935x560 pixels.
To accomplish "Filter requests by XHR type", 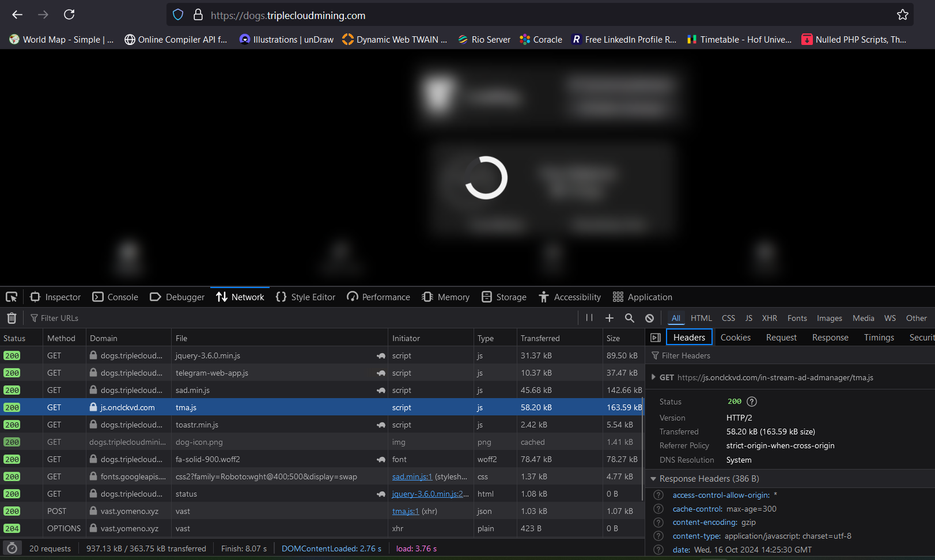I will click(x=769, y=318).
